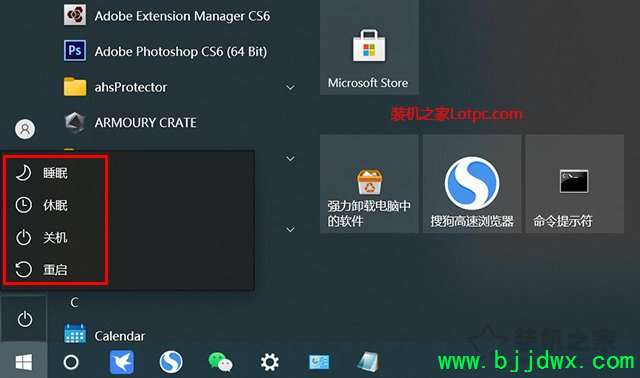Click the Power button in Start sidebar
Image resolution: width=640 pixels, height=378 pixels.
pos(24,319)
